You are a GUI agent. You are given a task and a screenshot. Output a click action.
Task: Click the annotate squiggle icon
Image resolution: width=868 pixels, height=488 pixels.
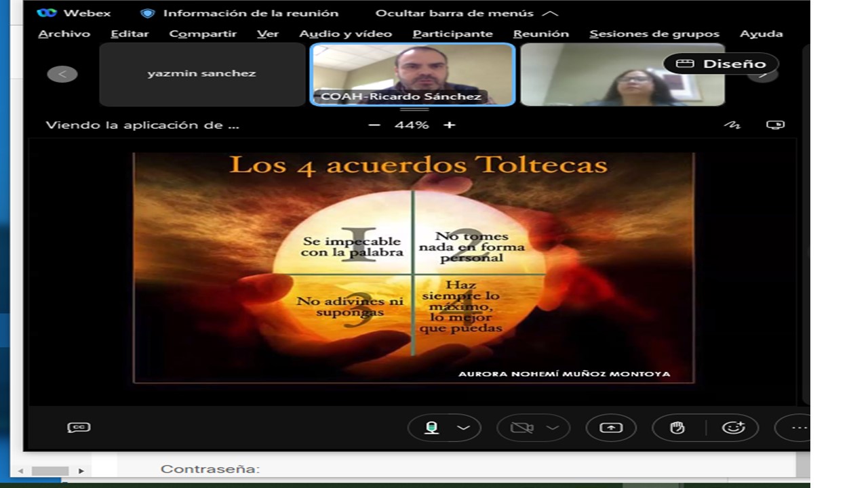tap(732, 125)
